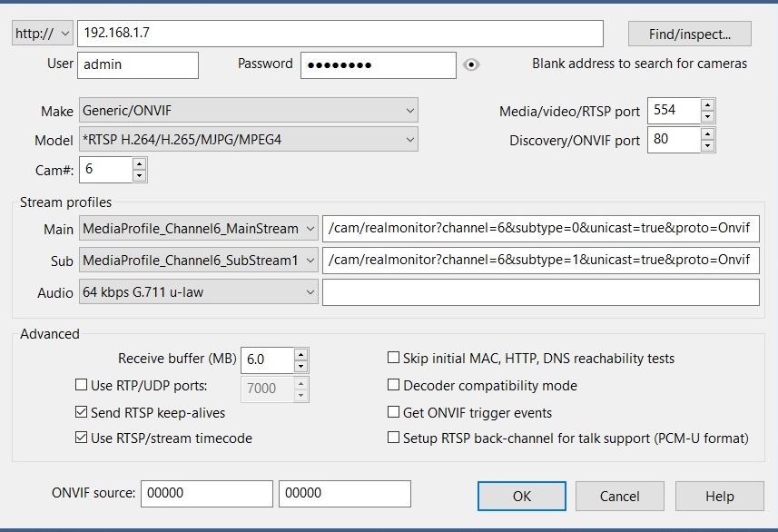The width and height of the screenshot is (778, 532).
Task: Open the http:// protocol dropdown
Action: point(43,34)
